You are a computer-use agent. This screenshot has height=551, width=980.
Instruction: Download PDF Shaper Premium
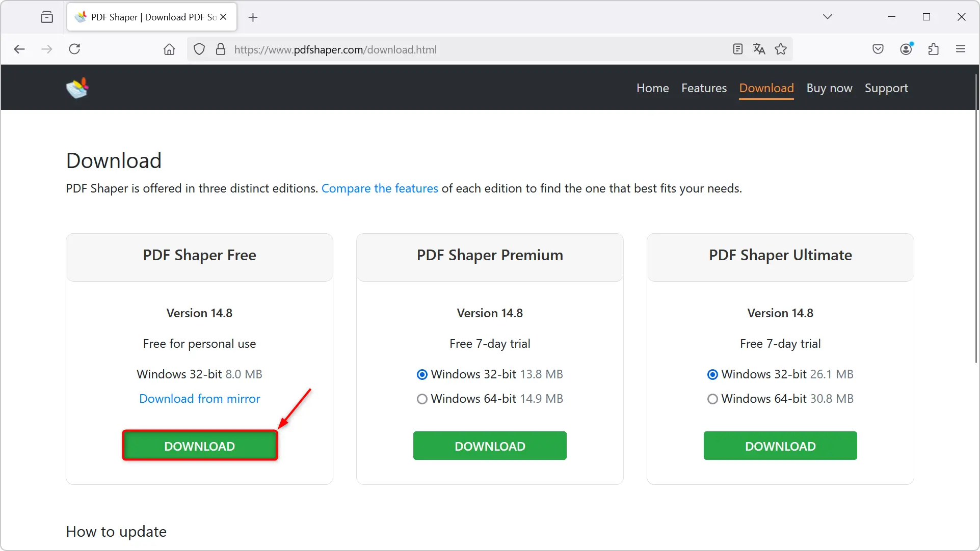(490, 446)
